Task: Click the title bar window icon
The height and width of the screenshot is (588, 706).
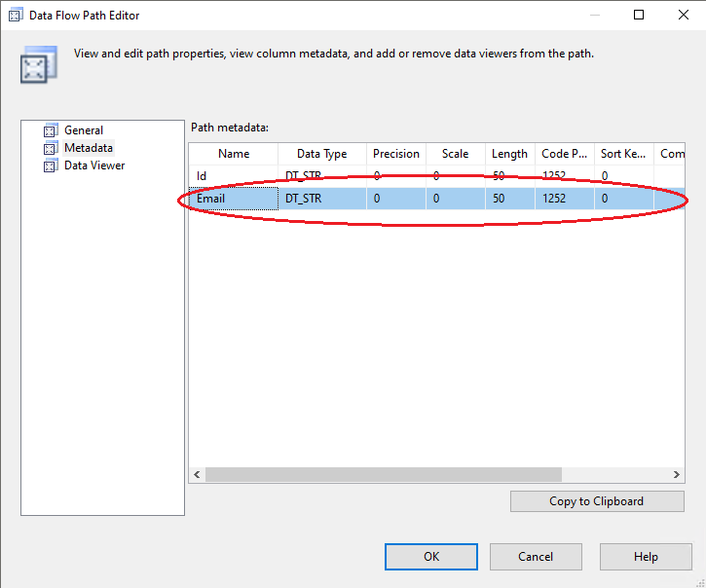Action: [16, 15]
